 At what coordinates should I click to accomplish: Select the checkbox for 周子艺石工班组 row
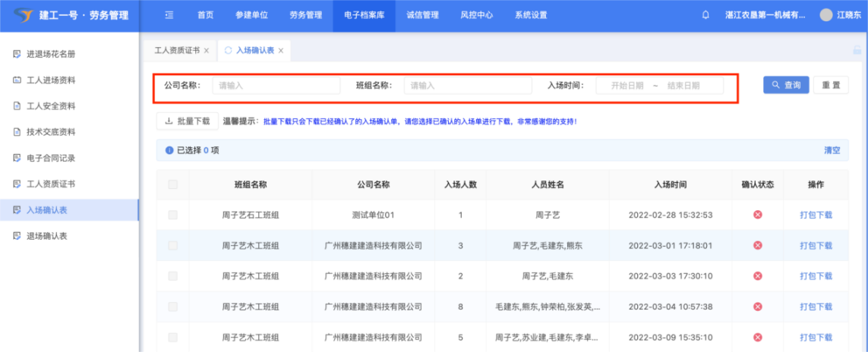[x=173, y=215]
